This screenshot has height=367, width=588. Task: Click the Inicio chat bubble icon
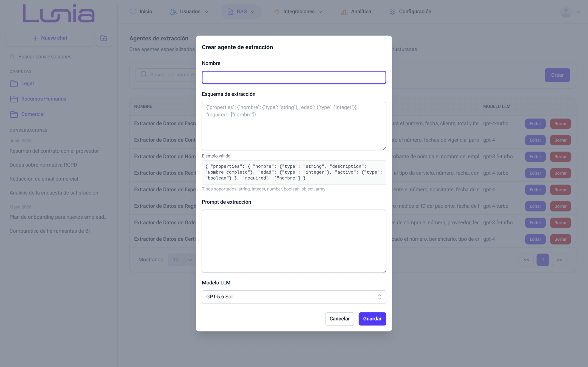pos(133,12)
